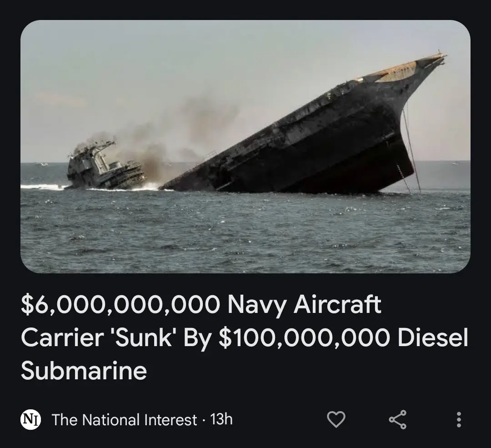Like the article with the heart icon

(336, 419)
